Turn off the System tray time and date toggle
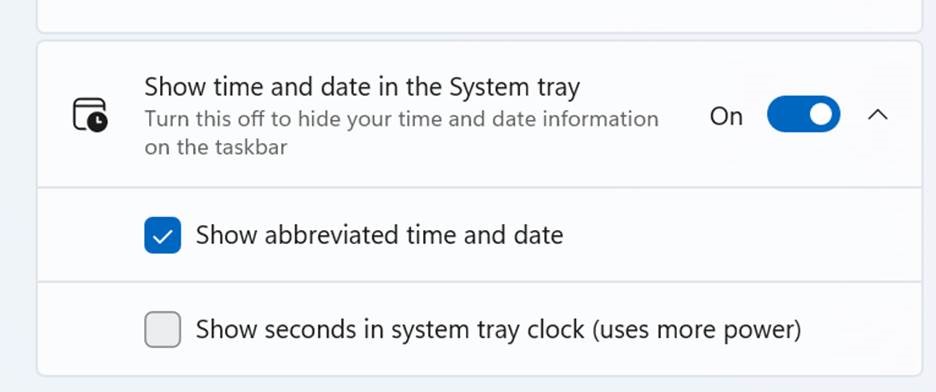 803,114
